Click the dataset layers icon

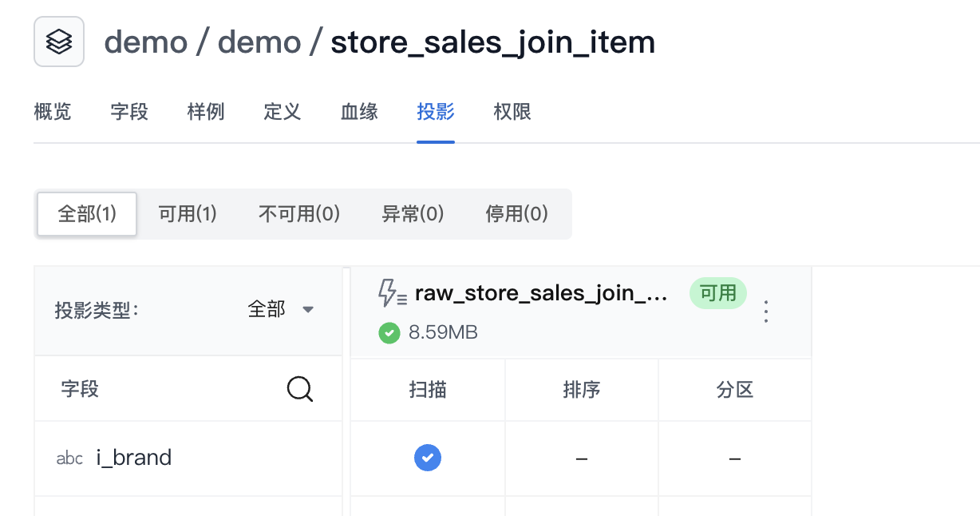point(59,42)
